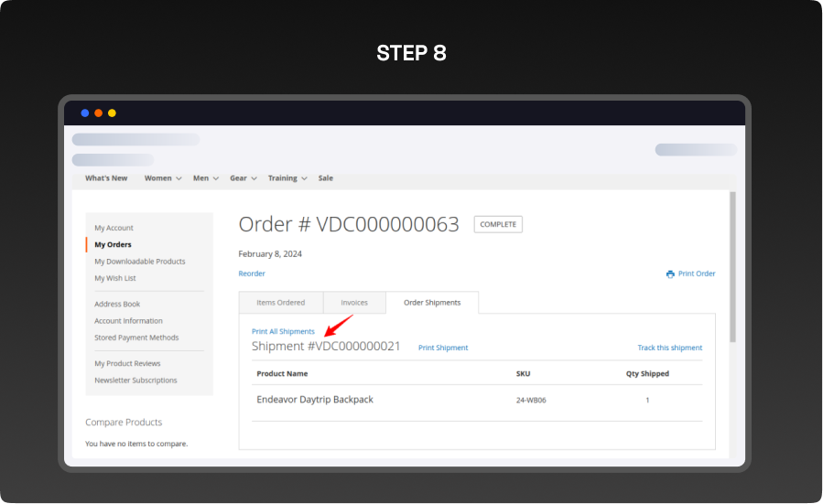
Task: Expand the Women menu dropdown
Action: click(162, 178)
